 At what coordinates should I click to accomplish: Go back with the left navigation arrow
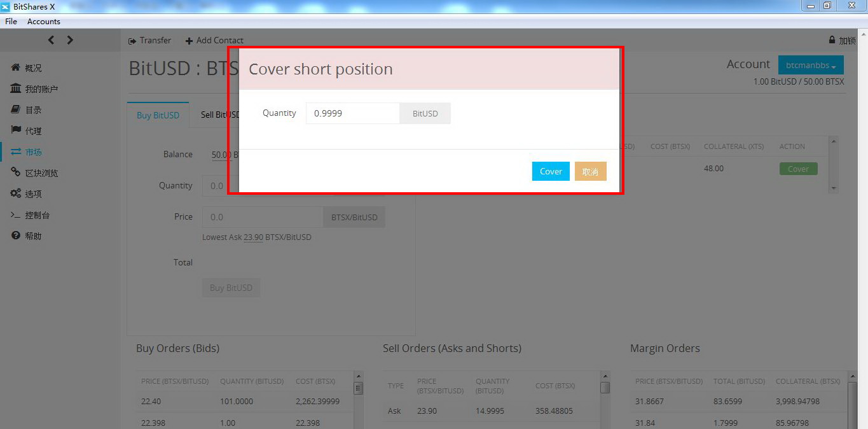(52, 40)
